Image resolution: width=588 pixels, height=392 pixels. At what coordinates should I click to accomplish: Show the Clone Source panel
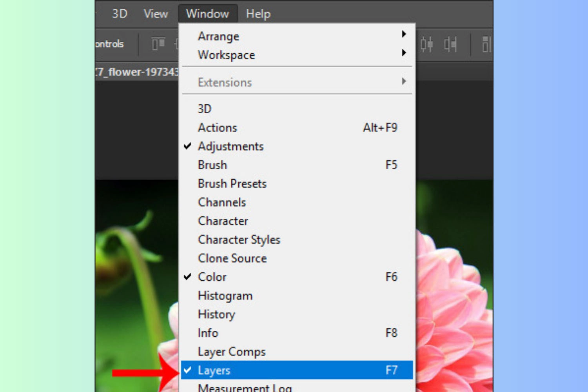coord(297,258)
